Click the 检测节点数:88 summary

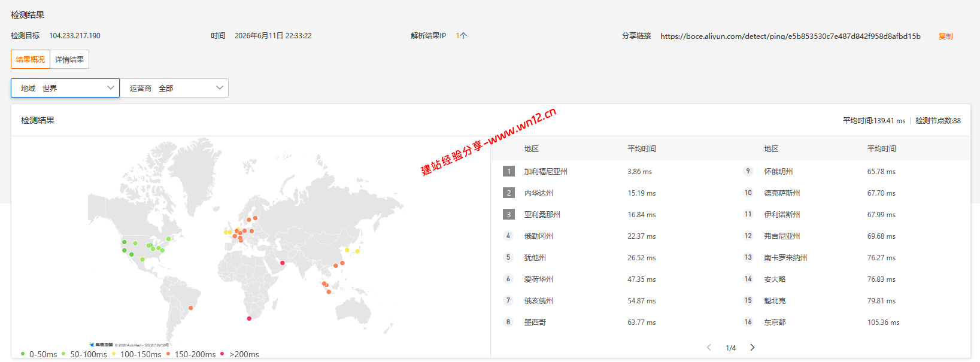pyautogui.click(x=938, y=121)
